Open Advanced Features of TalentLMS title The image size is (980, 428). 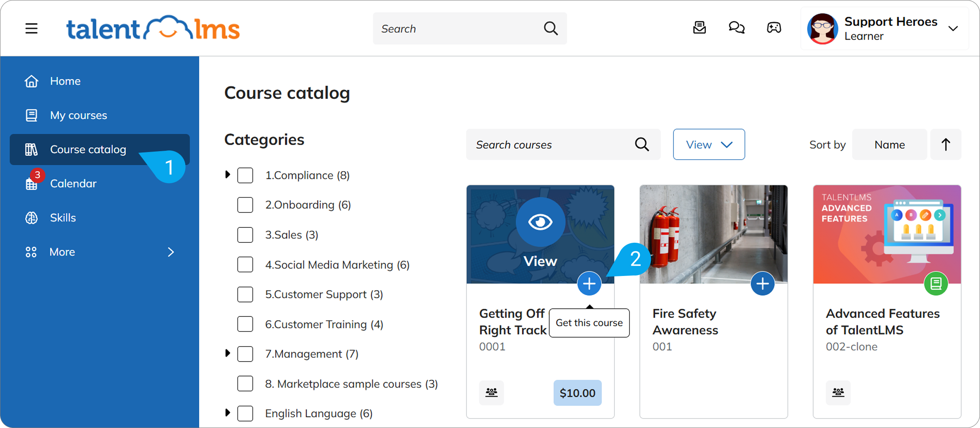click(x=883, y=322)
